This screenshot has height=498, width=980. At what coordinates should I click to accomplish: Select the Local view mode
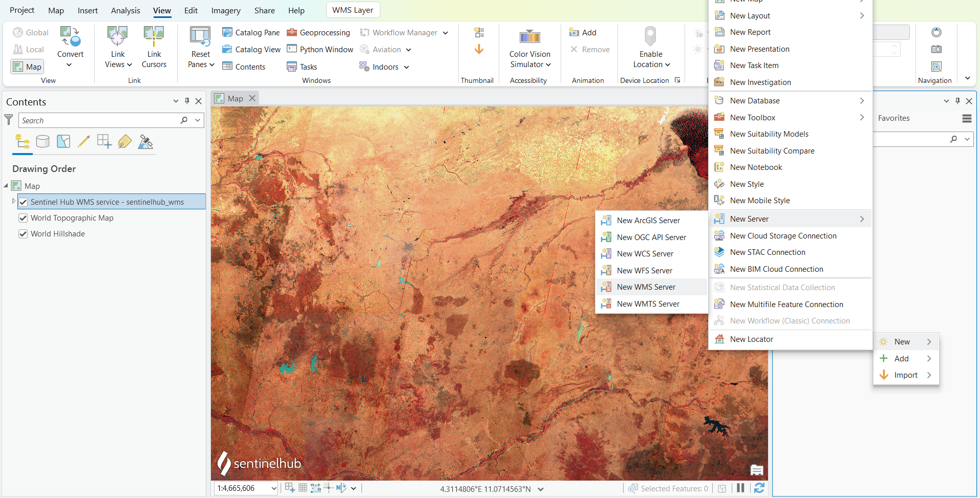29,49
